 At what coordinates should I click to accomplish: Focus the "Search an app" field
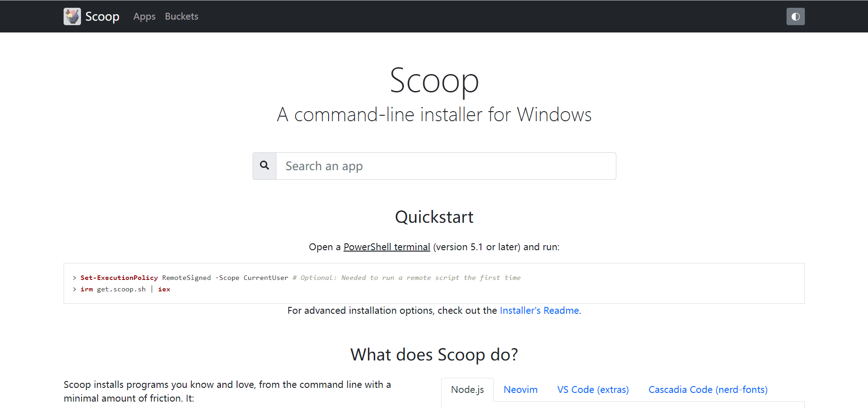pyautogui.click(x=446, y=166)
